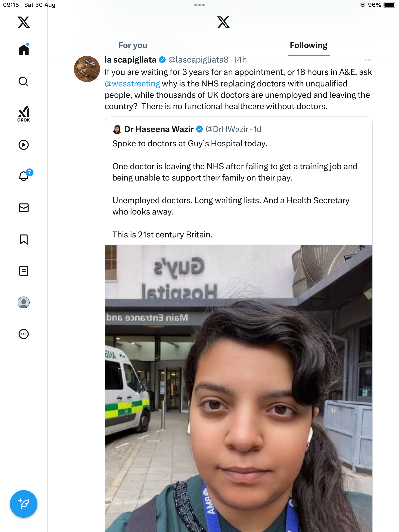The width and height of the screenshot is (399, 532).
Task: Switch to the For you tab
Action: 133,45
